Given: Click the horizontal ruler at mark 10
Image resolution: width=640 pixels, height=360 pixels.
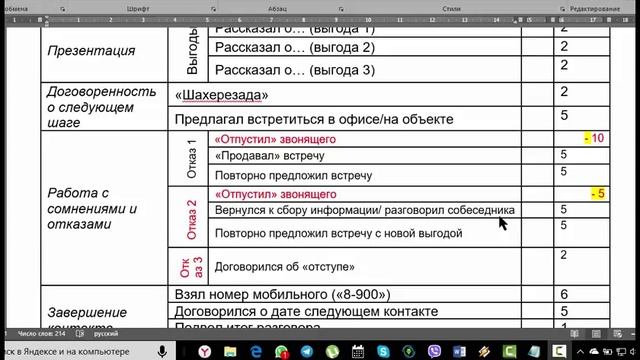Looking at the screenshot, I should [x=368, y=20].
